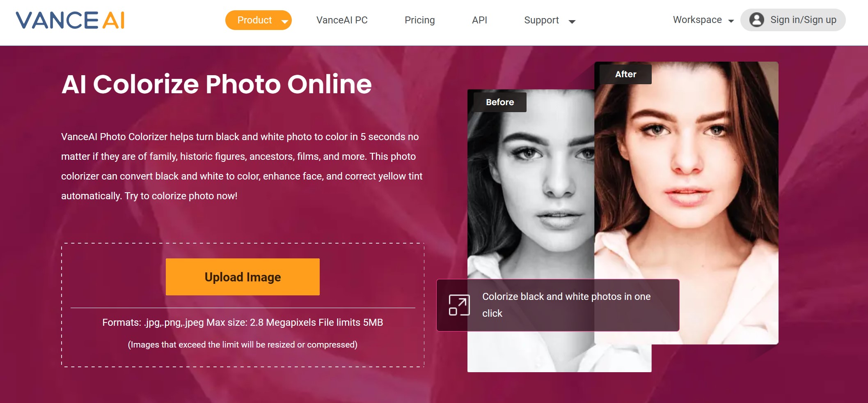Viewport: 868px width, 403px height.
Task: Click the Formats and max size info text
Action: pyautogui.click(x=243, y=322)
